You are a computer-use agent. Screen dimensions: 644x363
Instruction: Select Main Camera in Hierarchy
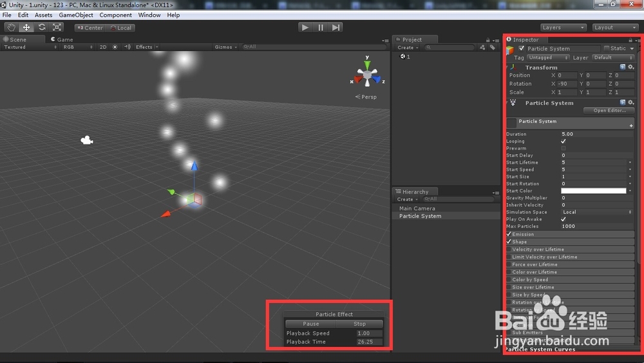[x=417, y=208]
